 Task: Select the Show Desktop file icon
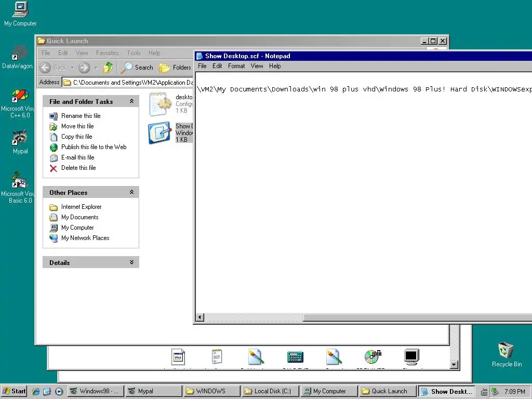click(x=159, y=132)
